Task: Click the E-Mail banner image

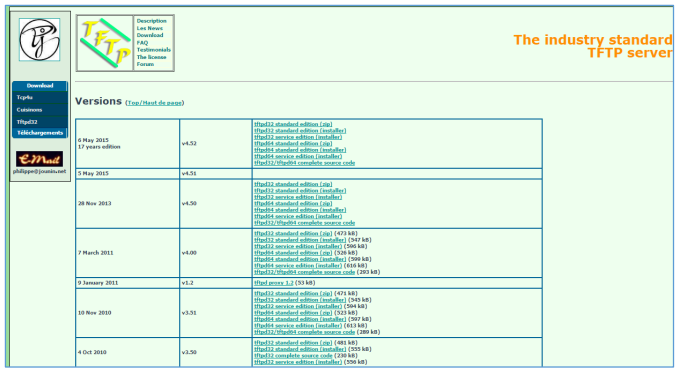Action: pos(39,159)
